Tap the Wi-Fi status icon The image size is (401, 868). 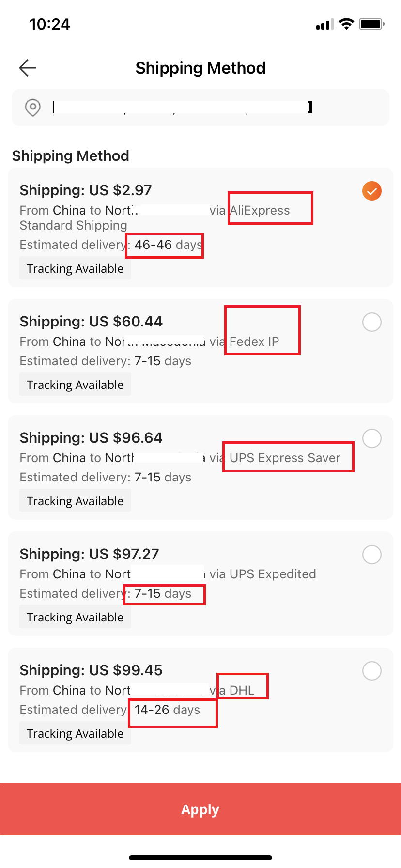(x=346, y=24)
